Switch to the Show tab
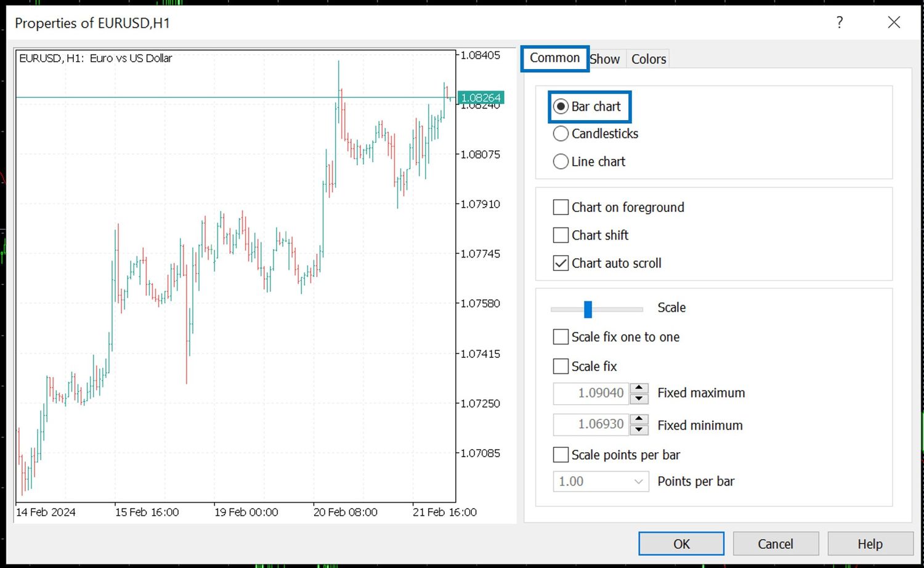 point(606,59)
